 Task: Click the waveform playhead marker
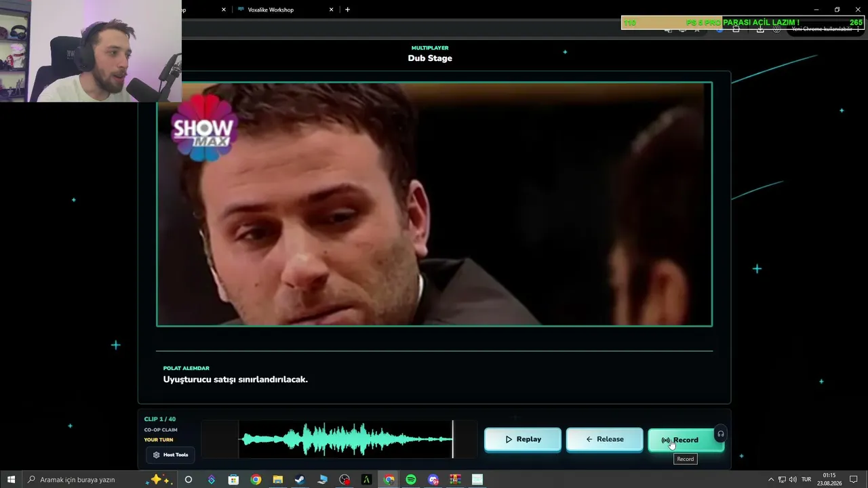point(453,439)
